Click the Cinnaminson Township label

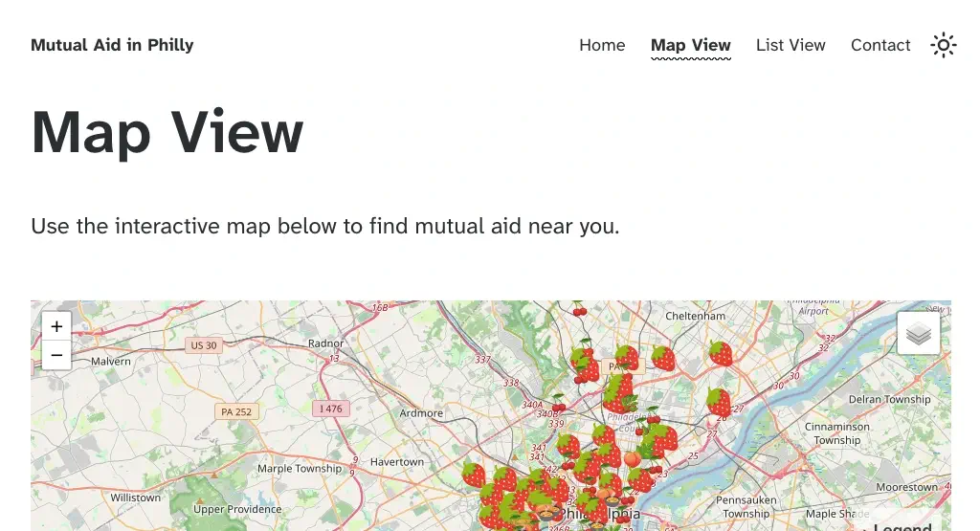click(x=836, y=433)
